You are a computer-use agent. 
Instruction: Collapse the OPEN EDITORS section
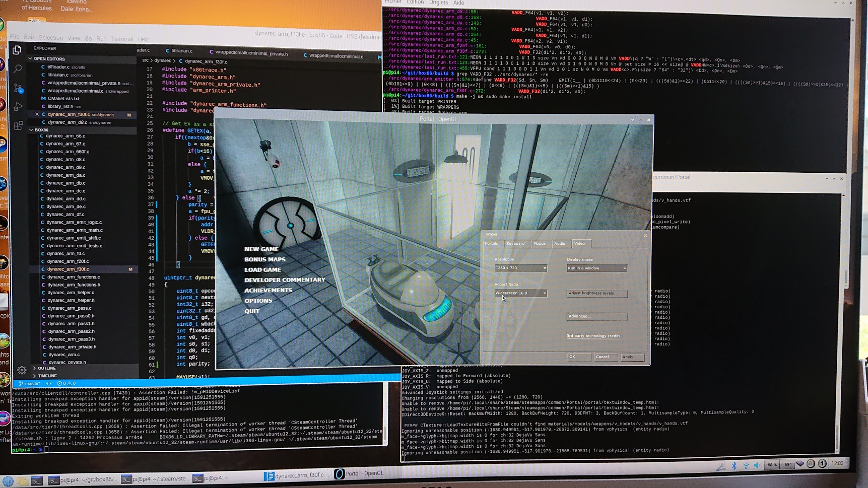pos(30,59)
